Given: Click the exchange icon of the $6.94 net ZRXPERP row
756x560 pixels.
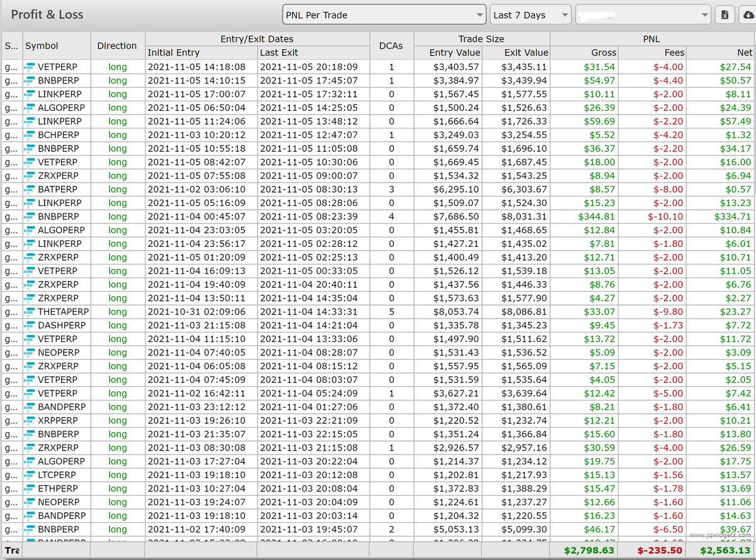Looking at the screenshot, I should [x=30, y=176].
